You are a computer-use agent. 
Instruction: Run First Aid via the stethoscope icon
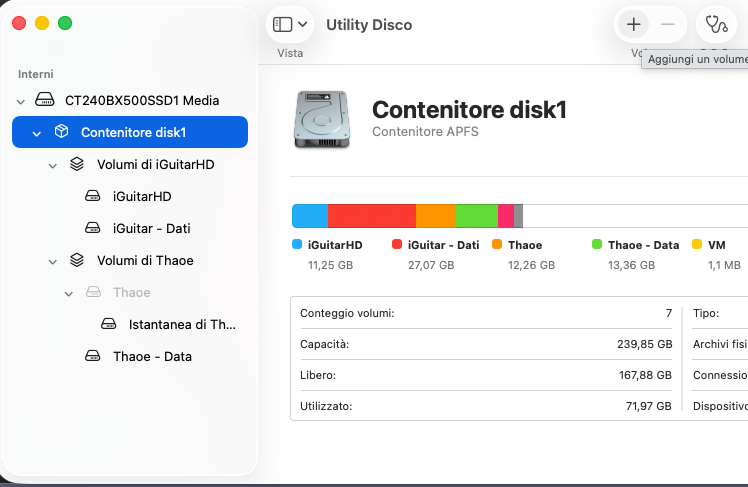(717, 24)
